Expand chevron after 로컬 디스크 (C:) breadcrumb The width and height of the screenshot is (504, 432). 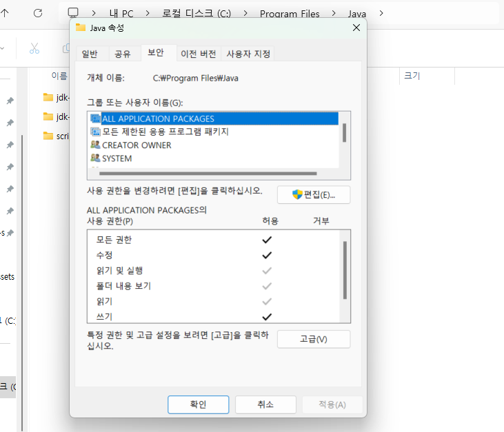[245, 13]
